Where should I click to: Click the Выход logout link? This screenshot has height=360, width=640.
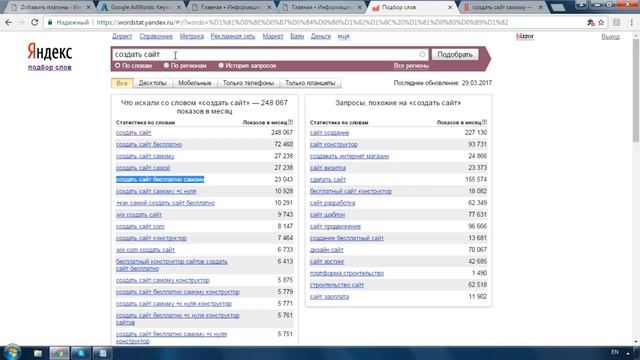(610, 37)
